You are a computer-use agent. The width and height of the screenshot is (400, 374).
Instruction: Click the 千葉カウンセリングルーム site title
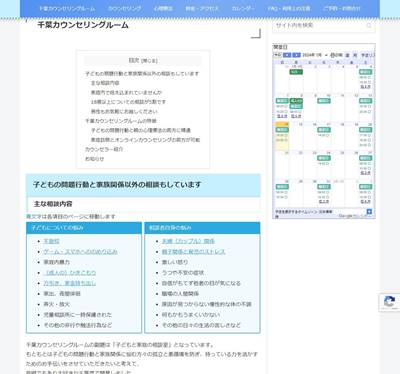pyautogui.click(x=83, y=25)
